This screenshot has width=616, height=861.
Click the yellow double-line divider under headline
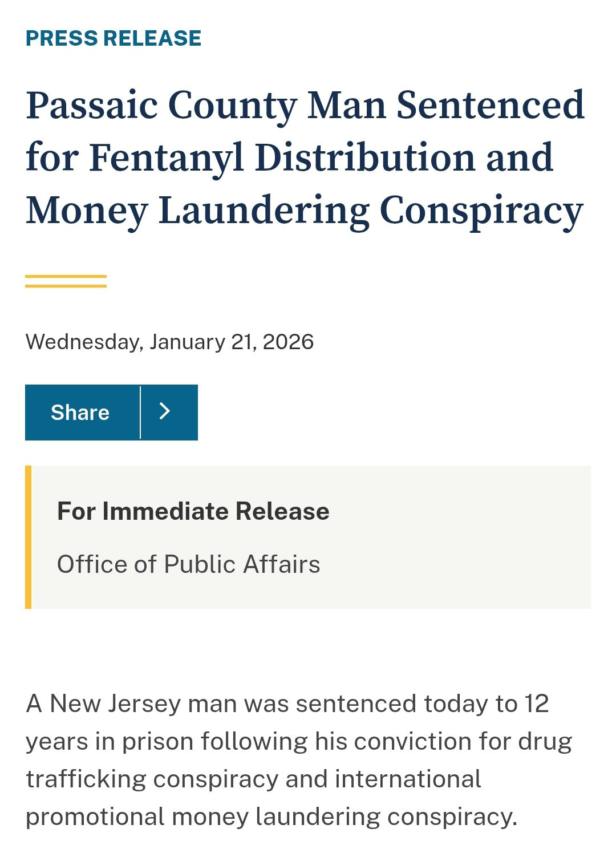tap(66, 281)
